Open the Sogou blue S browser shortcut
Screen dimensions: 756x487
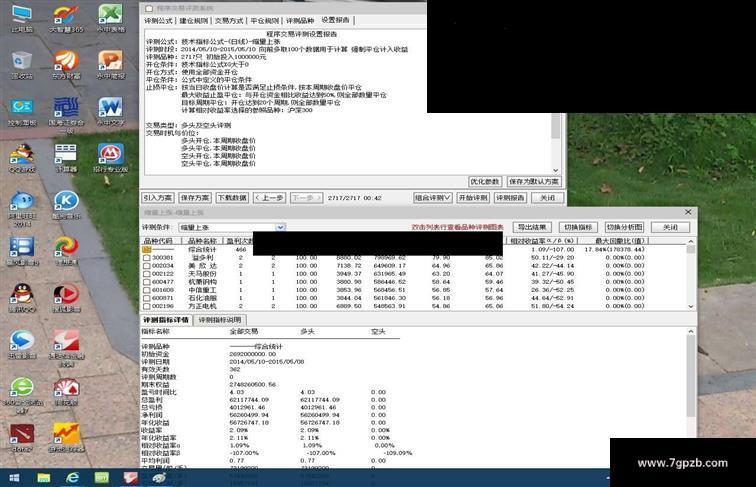coord(22,343)
